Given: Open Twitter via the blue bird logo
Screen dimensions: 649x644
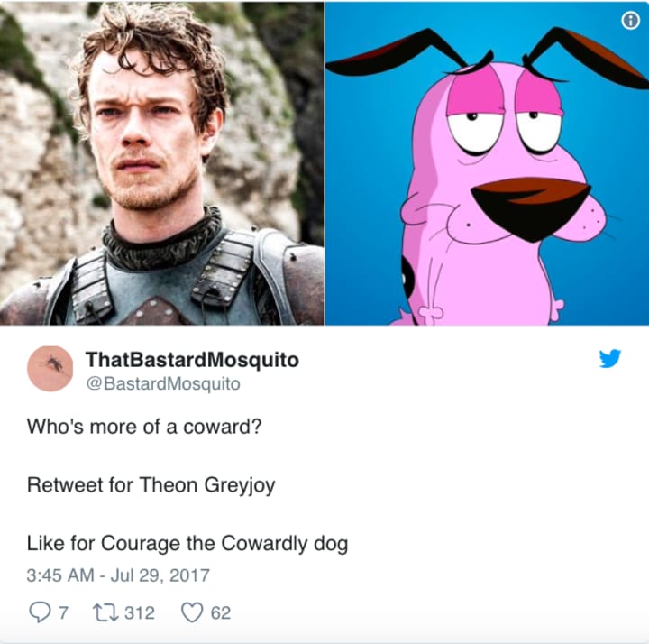Looking at the screenshot, I should [x=609, y=358].
